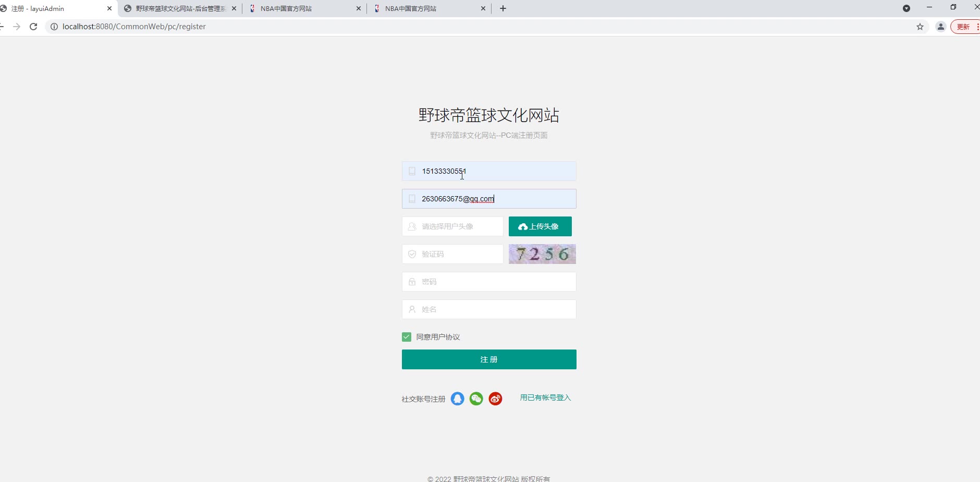
Task: Switch to the first NBA中国官方网站 tab
Action: [x=304, y=8]
